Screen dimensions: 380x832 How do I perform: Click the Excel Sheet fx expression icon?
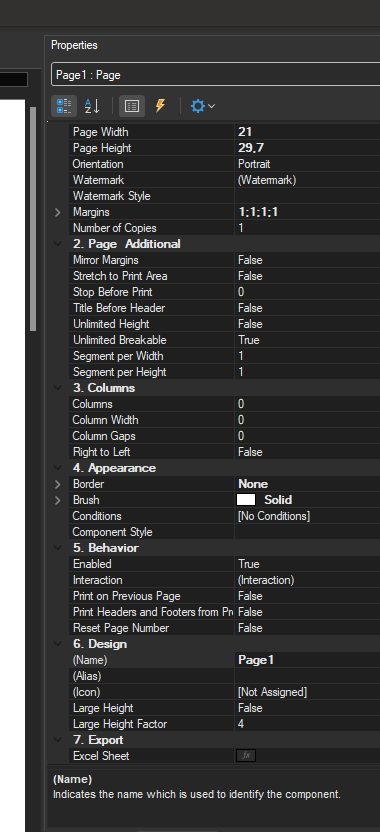(246, 756)
